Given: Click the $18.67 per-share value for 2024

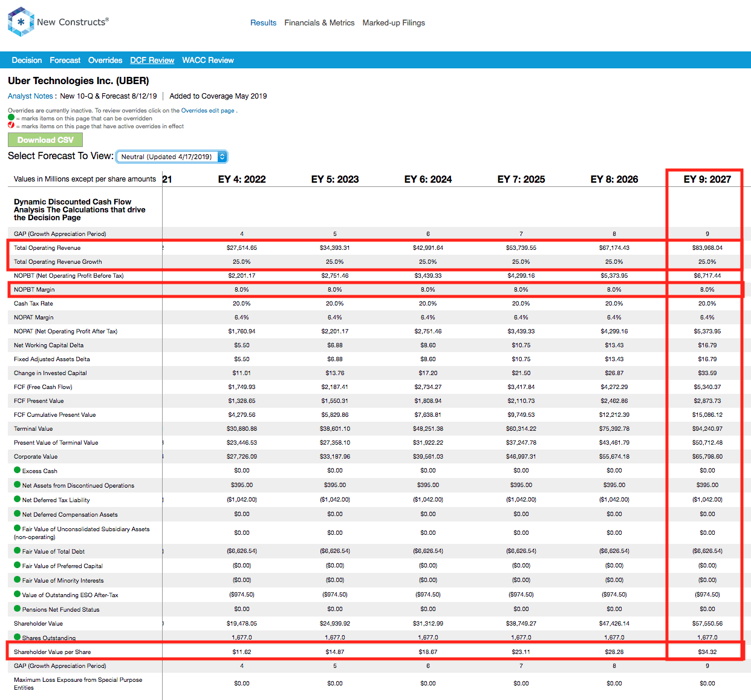Looking at the screenshot, I should coord(428,652).
